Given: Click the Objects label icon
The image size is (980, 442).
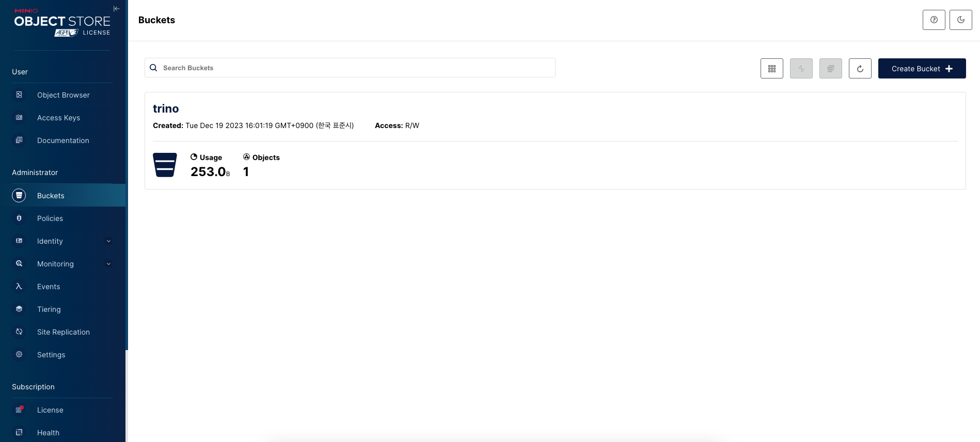Looking at the screenshot, I should (x=246, y=157).
